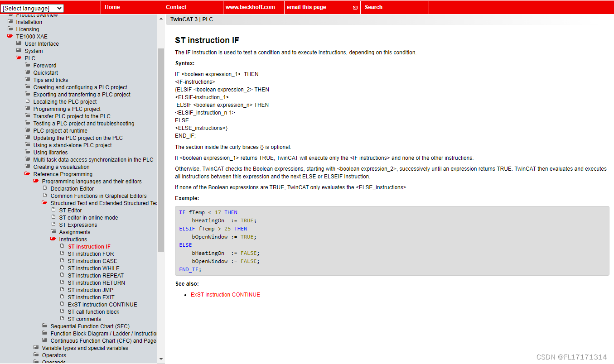
Task: Click the page icon beside Declaration Editor
Action: (x=44, y=188)
